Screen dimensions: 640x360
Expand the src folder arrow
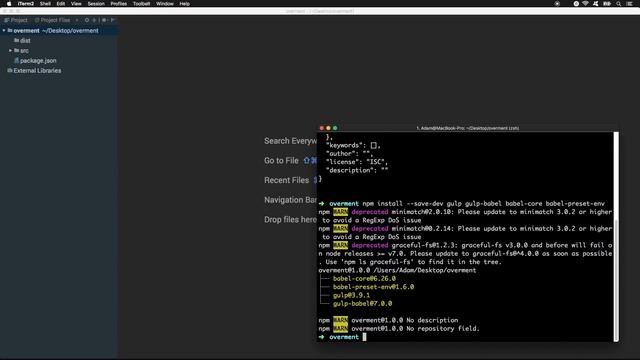coord(11,51)
